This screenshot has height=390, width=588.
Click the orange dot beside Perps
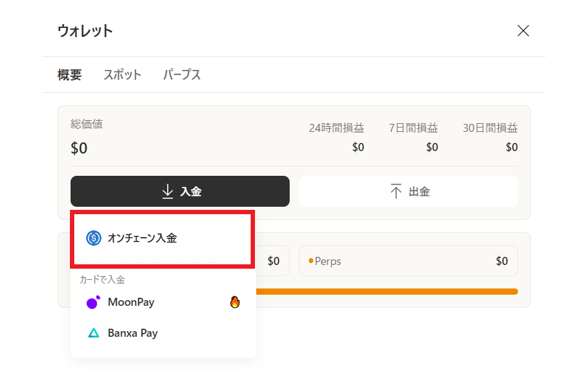(311, 261)
